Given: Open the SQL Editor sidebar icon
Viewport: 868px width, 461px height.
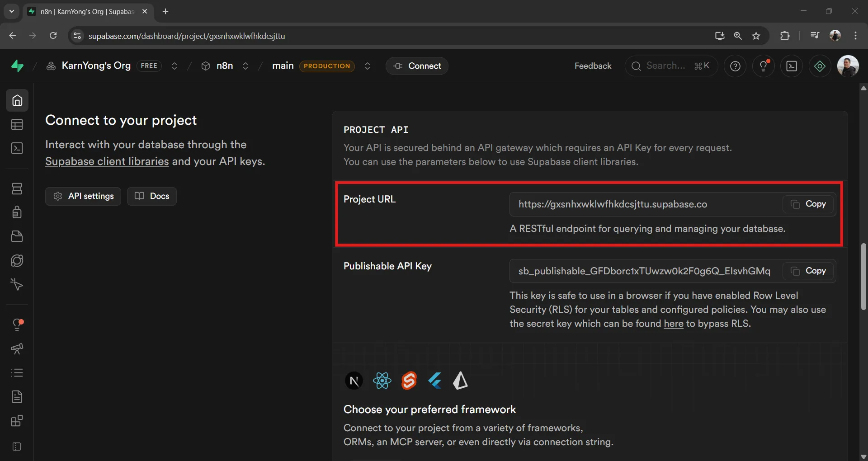Looking at the screenshot, I should [17, 149].
